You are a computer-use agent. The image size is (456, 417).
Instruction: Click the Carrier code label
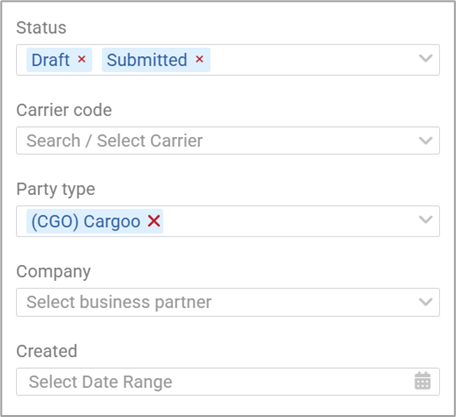tap(64, 110)
